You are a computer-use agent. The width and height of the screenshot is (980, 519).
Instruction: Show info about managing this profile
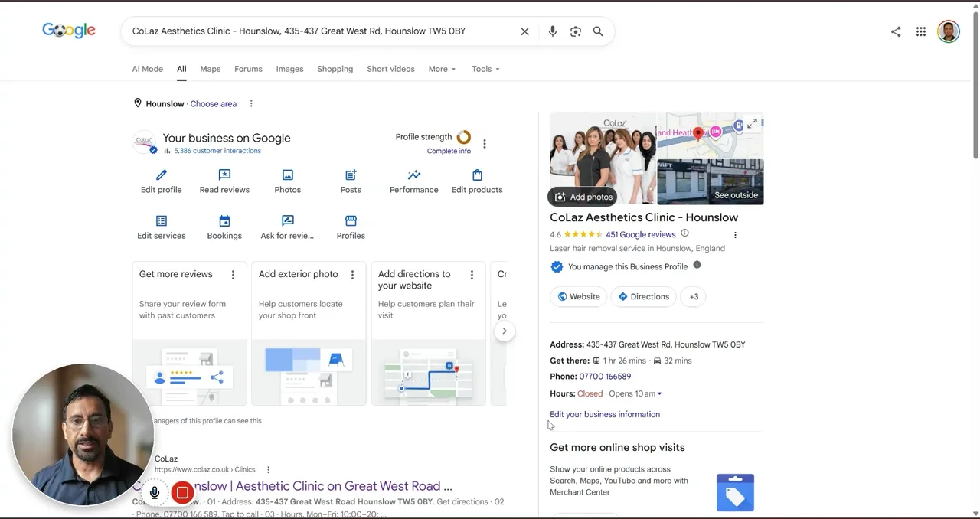697,265
